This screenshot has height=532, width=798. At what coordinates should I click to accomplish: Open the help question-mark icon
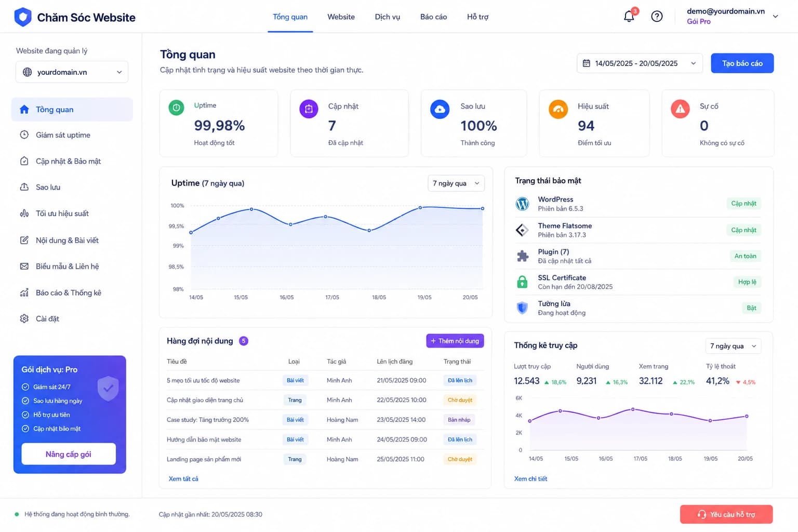pyautogui.click(x=657, y=16)
